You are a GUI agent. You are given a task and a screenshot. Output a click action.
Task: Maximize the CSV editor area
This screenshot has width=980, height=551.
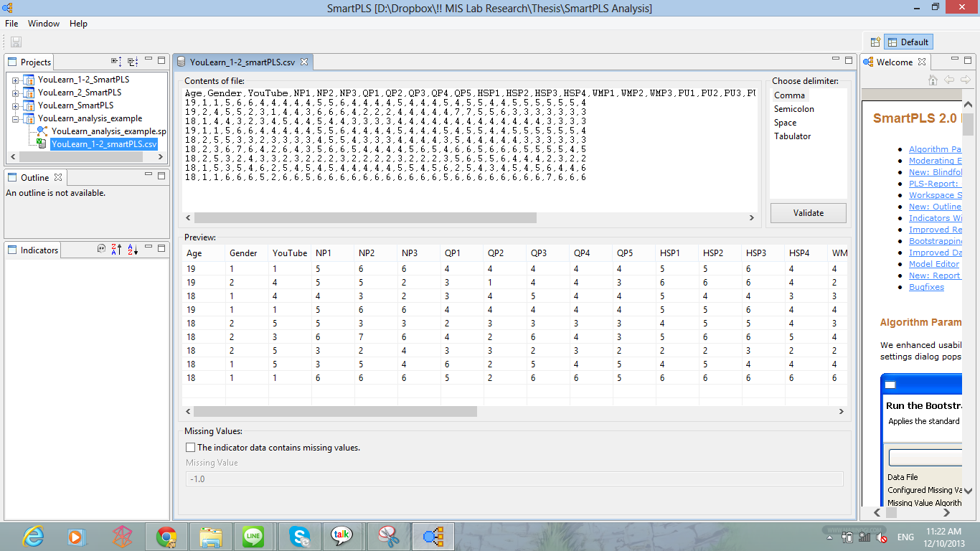pos(849,60)
